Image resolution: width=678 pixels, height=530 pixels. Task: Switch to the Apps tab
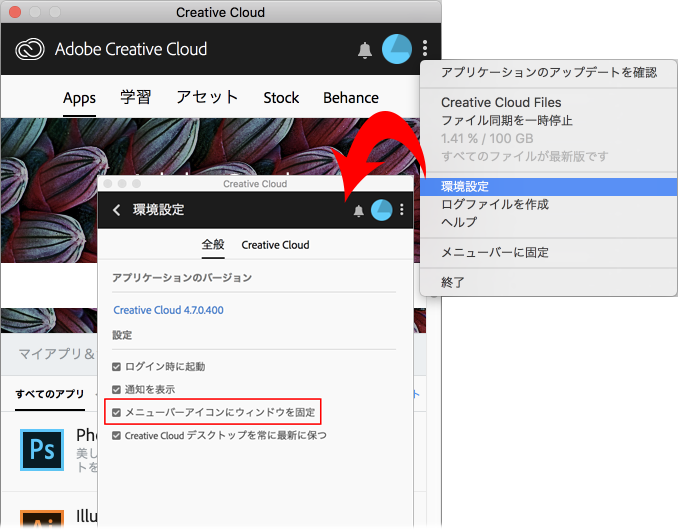pyautogui.click(x=79, y=98)
